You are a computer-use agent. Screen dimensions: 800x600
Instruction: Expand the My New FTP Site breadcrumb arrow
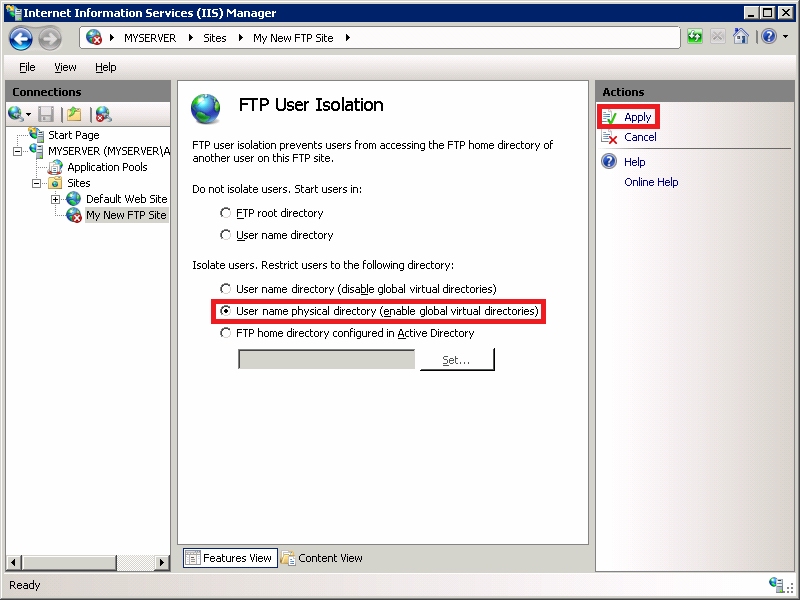coord(348,38)
